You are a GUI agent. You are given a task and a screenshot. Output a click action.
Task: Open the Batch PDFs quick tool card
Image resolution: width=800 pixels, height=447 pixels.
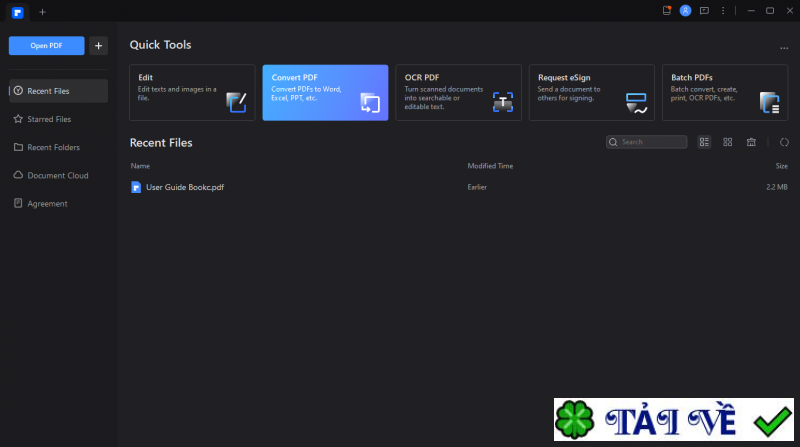coord(724,92)
